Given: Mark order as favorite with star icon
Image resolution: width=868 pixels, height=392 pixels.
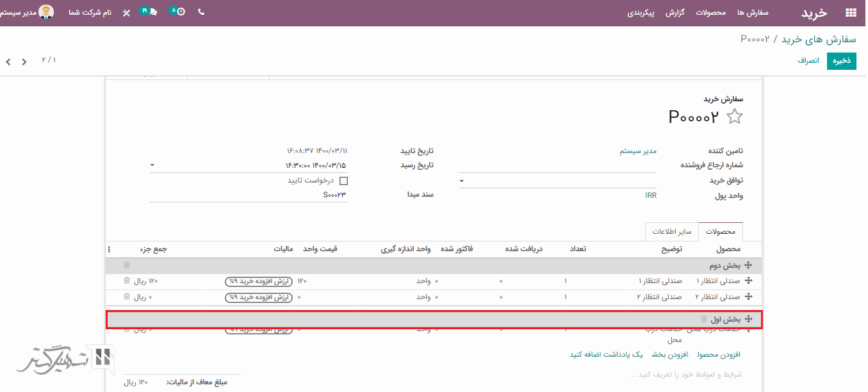Looking at the screenshot, I should click(735, 117).
